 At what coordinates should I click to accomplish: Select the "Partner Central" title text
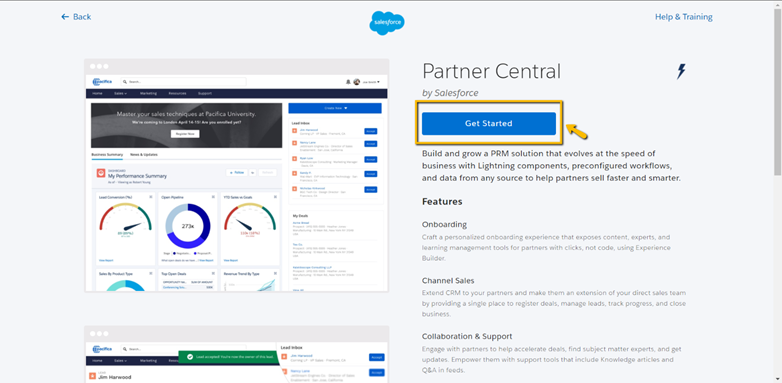point(491,71)
